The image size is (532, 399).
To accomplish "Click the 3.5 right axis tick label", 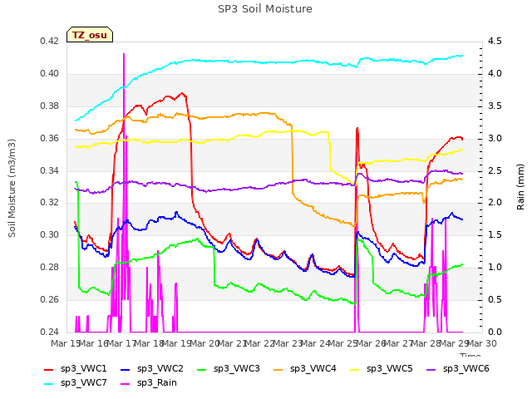I will click(495, 106).
